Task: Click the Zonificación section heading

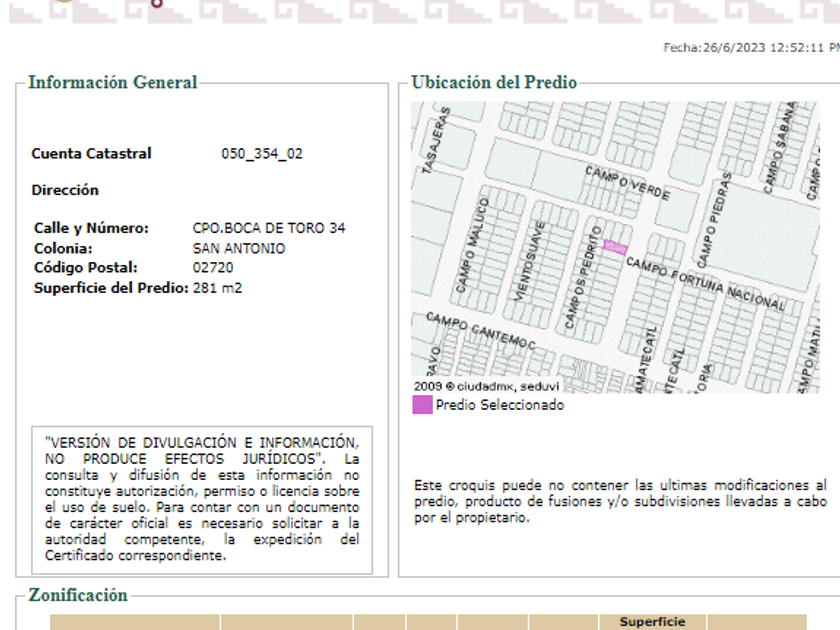Action: (x=78, y=595)
